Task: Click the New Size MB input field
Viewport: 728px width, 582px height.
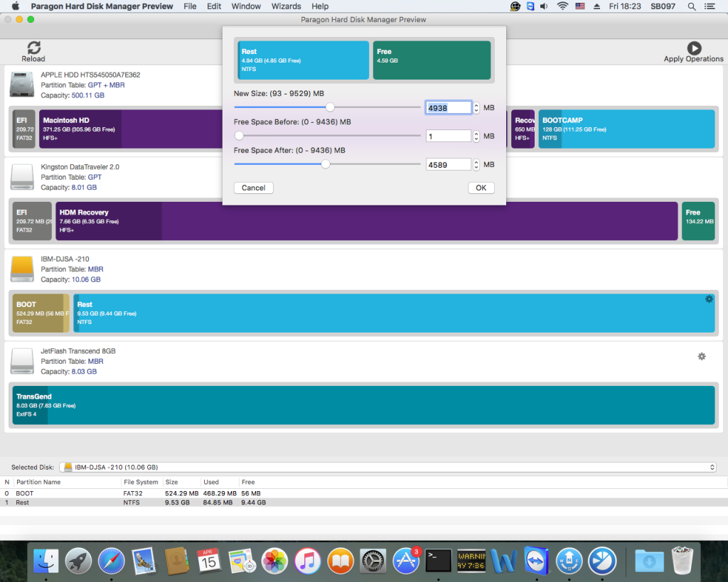Action: click(449, 108)
